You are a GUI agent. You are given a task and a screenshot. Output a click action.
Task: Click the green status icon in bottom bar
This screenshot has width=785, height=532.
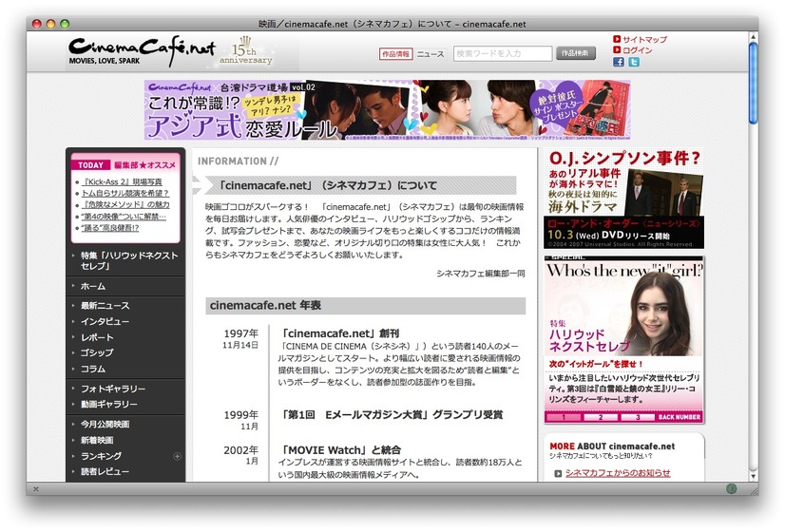tap(731, 488)
